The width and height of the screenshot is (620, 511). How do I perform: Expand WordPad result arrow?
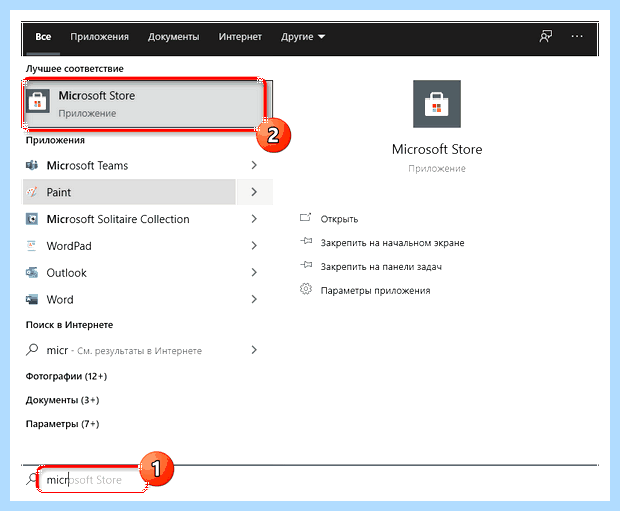pos(254,246)
